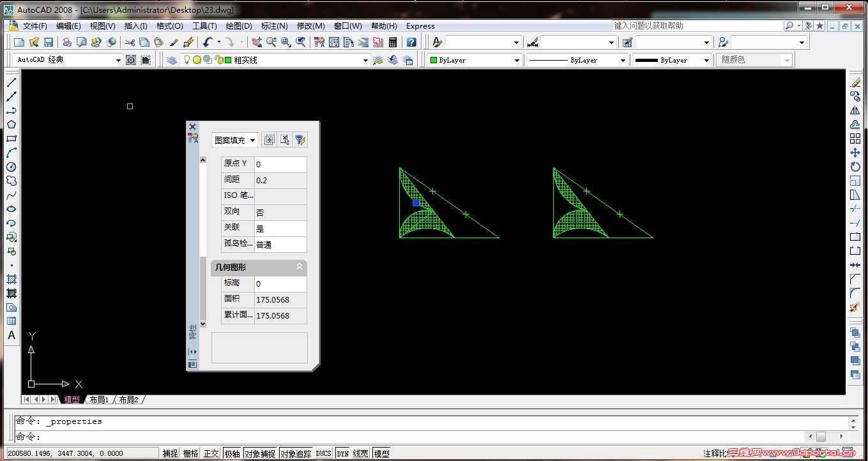Select the Rectangle draw tool
Viewport: 868px width, 461px height.
(11, 139)
